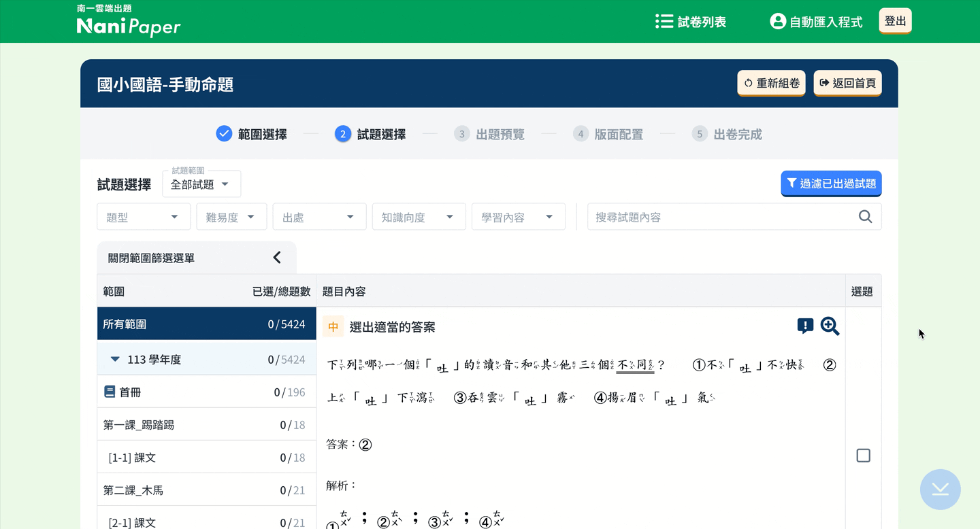The width and height of the screenshot is (980, 529).
Task: Open the 試題範圍 全部試題 dropdown
Action: pos(201,184)
